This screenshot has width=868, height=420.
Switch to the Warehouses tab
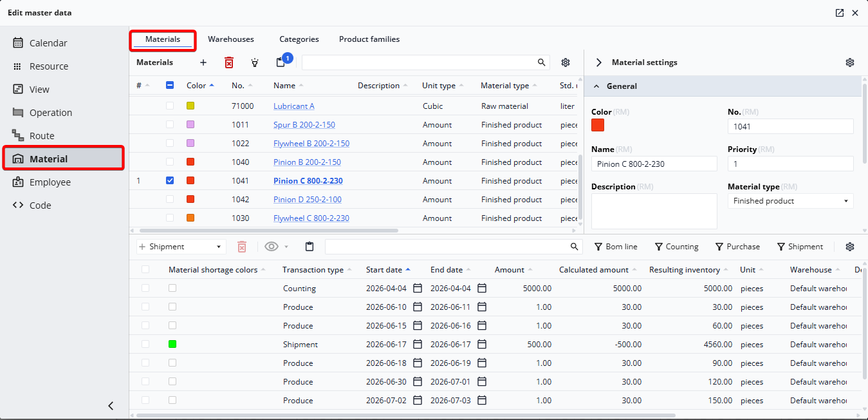point(230,39)
